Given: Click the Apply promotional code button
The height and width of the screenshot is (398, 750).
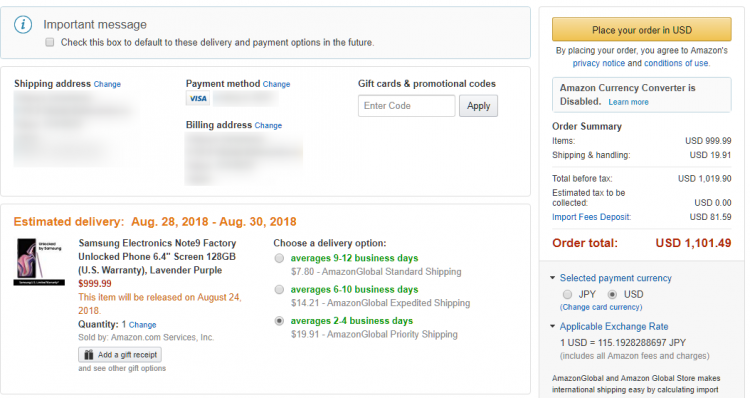Looking at the screenshot, I should [x=478, y=106].
